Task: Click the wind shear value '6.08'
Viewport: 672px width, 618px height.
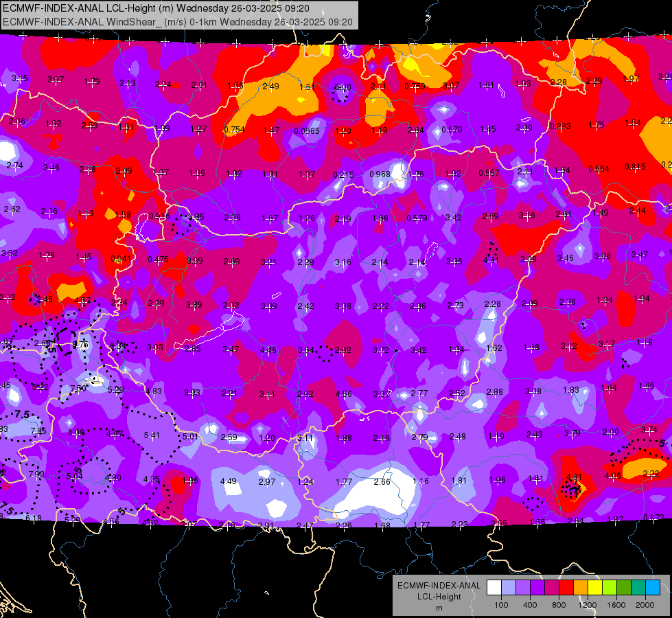Action: coord(76,433)
